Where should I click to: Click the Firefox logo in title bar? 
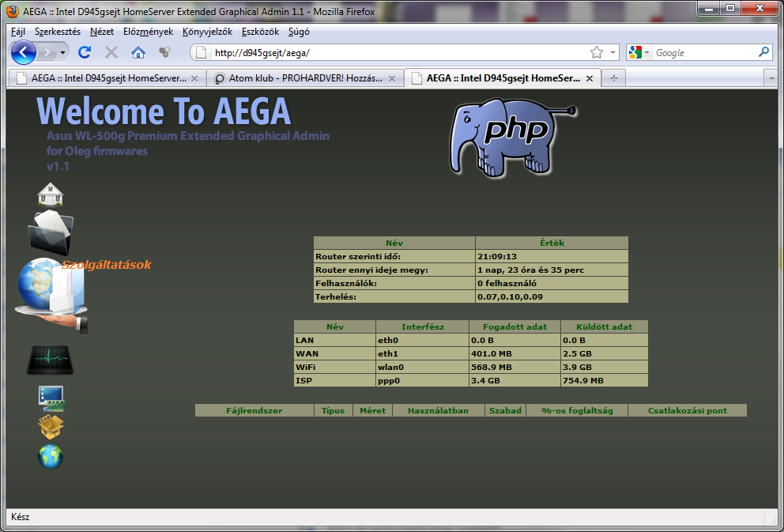(x=12, y=11)
